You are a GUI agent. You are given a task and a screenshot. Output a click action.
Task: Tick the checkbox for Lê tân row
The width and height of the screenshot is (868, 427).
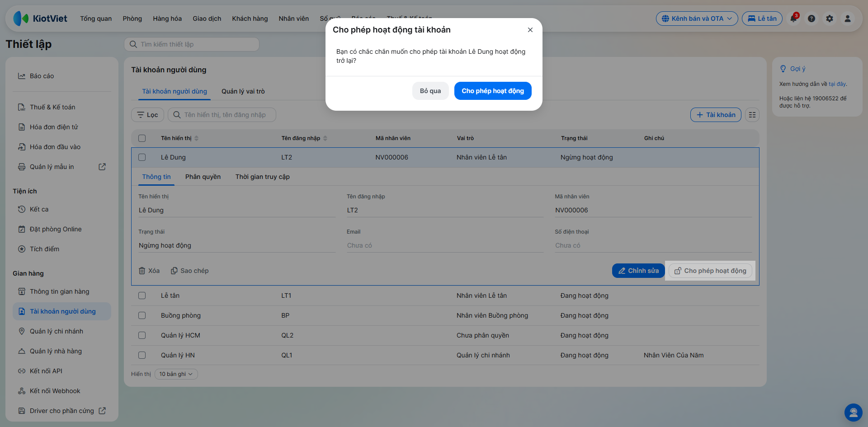click(142, 296)
